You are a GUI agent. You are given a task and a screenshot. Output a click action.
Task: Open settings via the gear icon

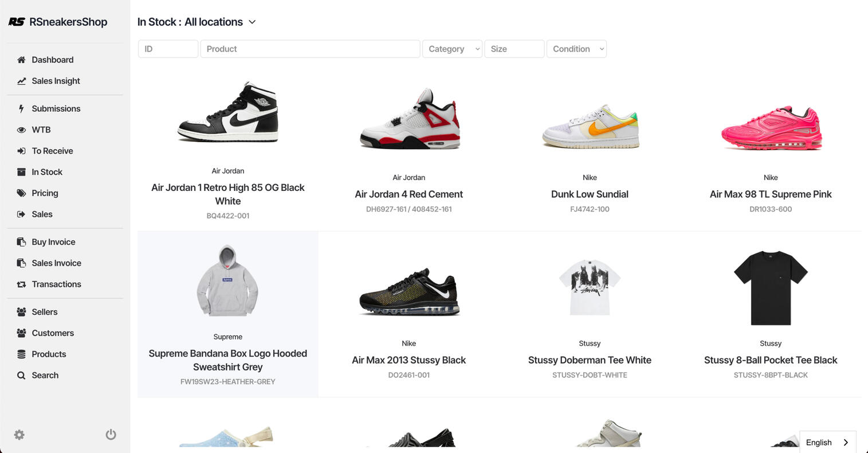coord(19,435)
